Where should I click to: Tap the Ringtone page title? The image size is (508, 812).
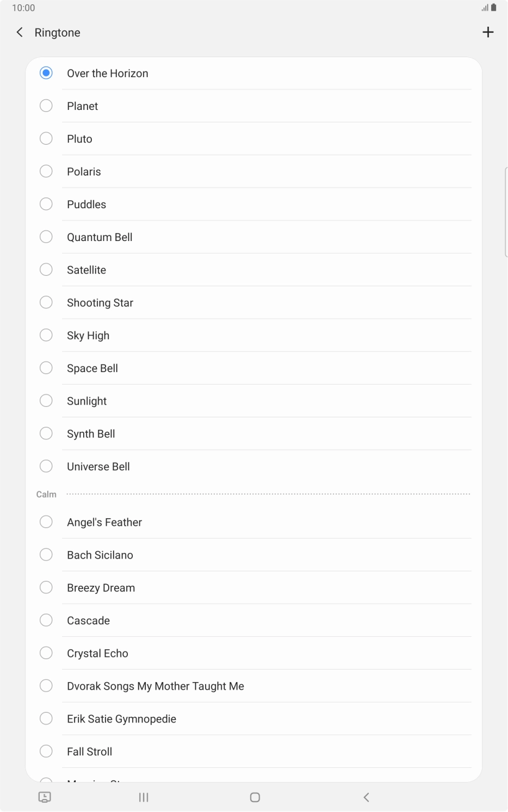(x=58, y=32)
